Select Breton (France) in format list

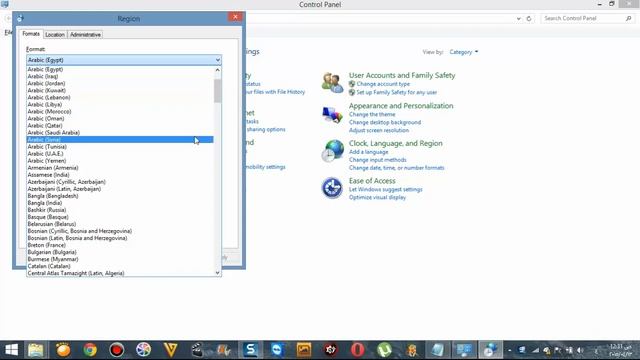(120, 245)
